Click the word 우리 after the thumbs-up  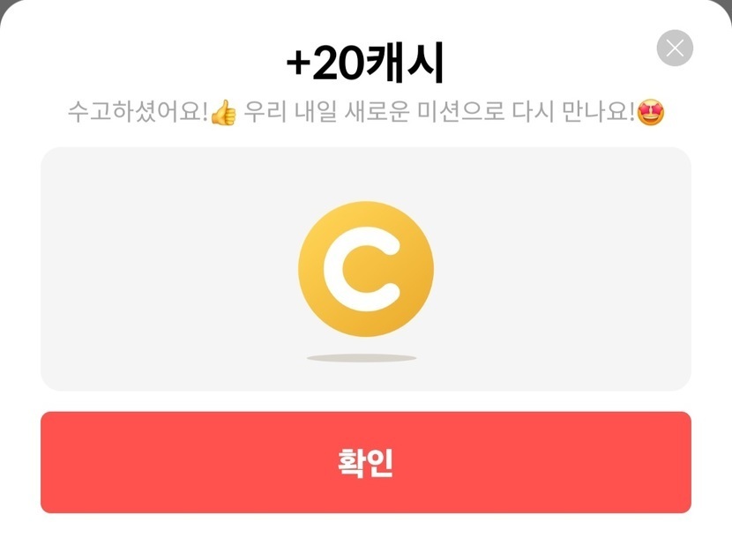pos(265,112)
